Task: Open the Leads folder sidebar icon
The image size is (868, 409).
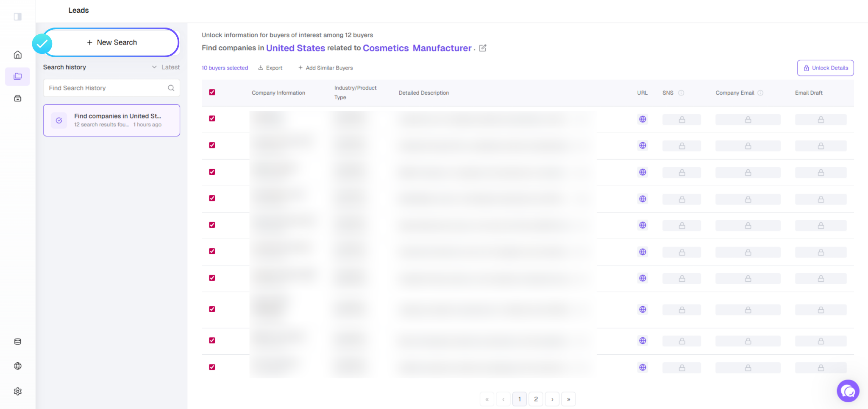Action: point(18,76)
